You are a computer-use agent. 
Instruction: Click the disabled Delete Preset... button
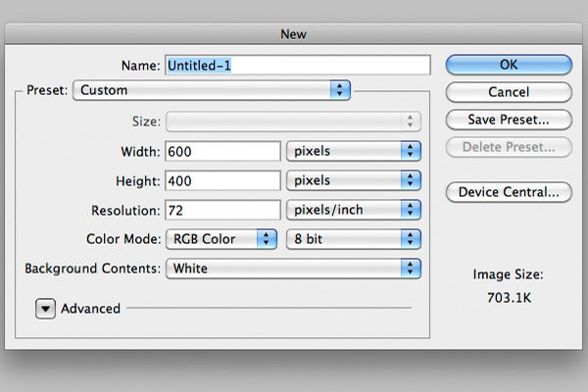click(509, 147)
